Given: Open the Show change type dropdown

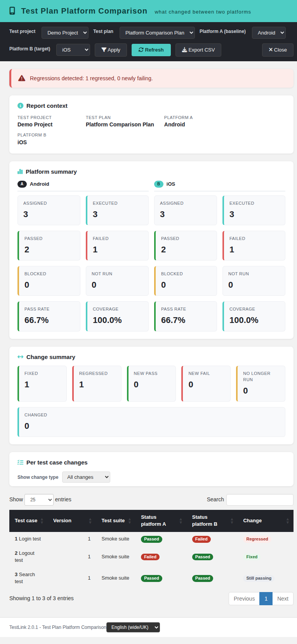Looking at the screenshot, I should (86, 477).
